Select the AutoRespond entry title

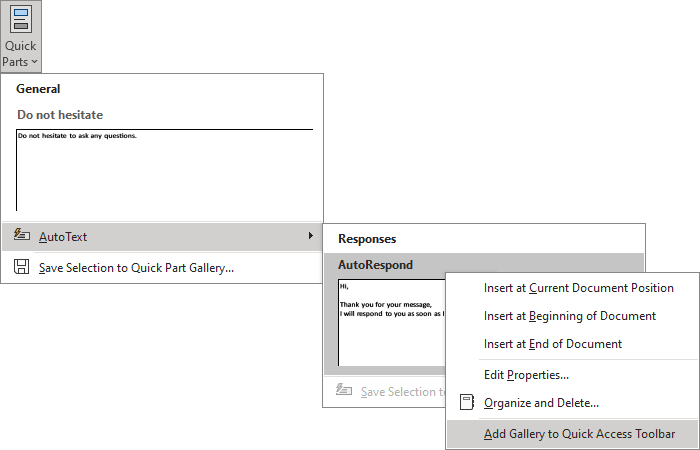pos(375,265)
